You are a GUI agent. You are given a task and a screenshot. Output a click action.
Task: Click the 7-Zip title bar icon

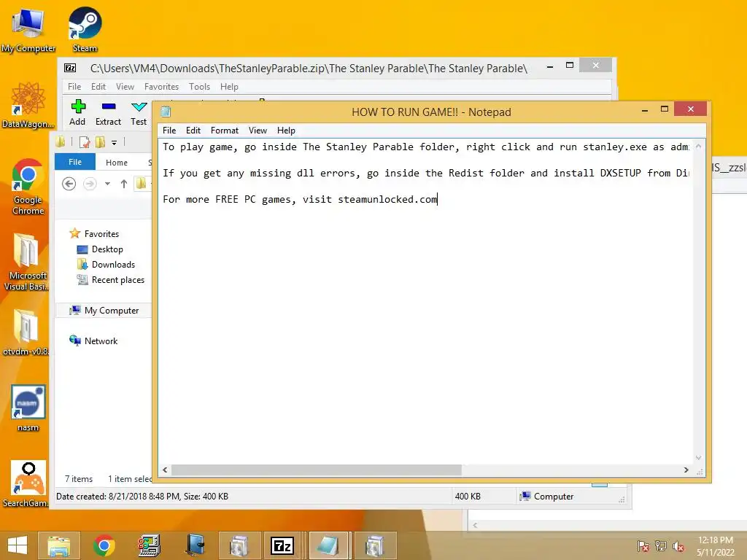point(70,68)
